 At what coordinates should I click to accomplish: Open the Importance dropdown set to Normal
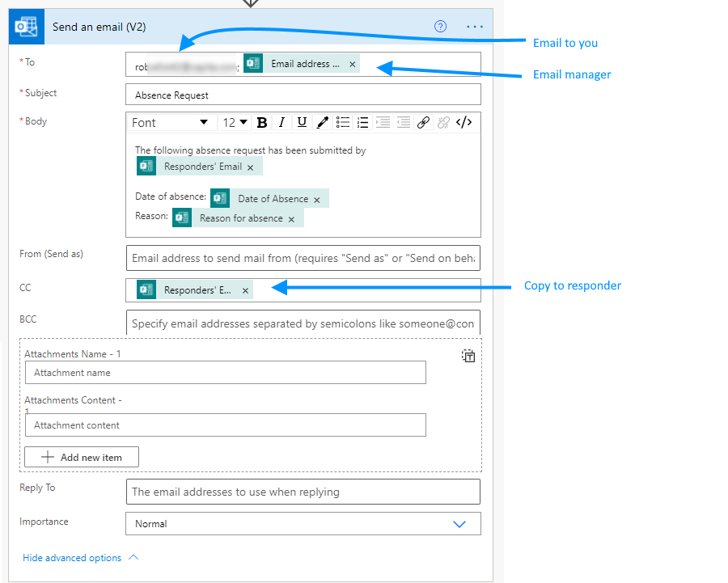pos(303,524)
